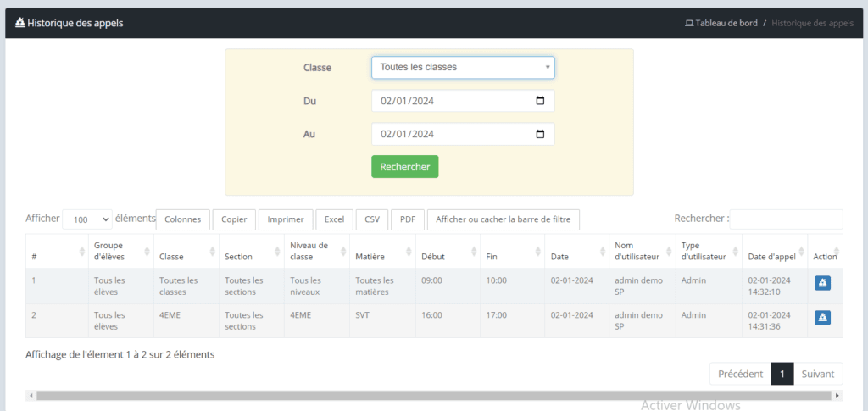This screenshot has height=411, width=868.
Task: Export the table as PDF
Action: pos(407,219)
